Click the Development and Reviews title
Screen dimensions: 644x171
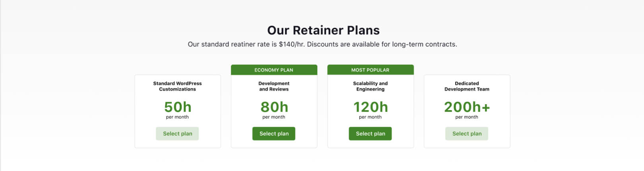click(274, 86)
